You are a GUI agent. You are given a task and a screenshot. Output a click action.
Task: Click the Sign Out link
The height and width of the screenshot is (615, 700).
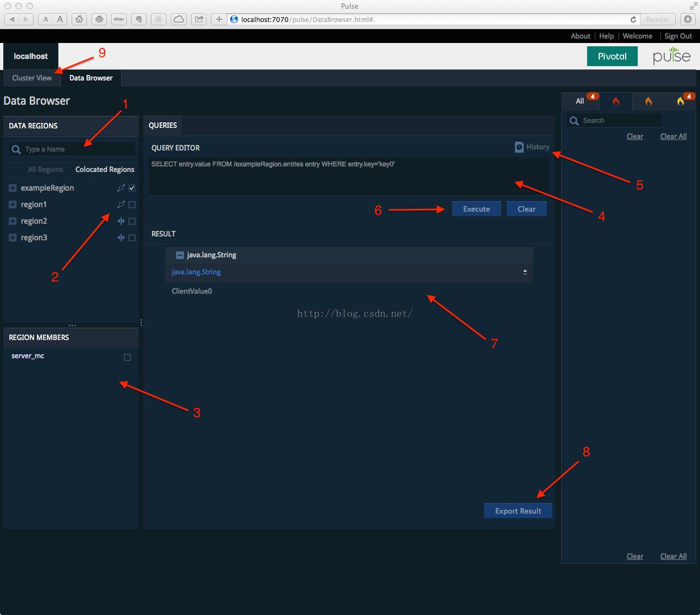pyautogui.click(x=678, y=36)
